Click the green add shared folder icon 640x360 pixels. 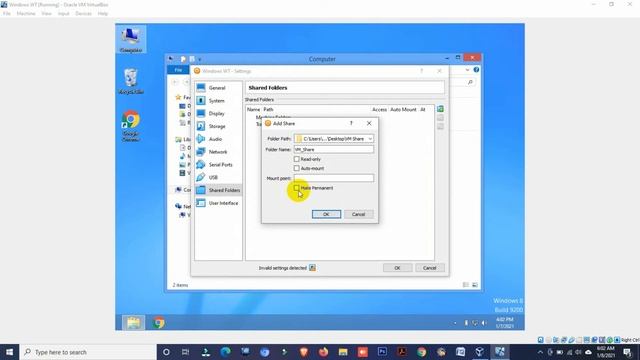pos(440,109)
